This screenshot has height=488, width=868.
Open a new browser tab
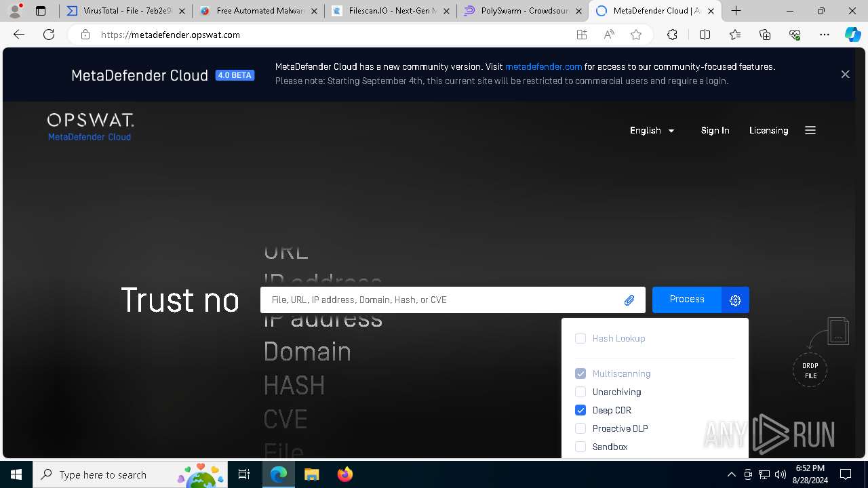click(736, 11)
